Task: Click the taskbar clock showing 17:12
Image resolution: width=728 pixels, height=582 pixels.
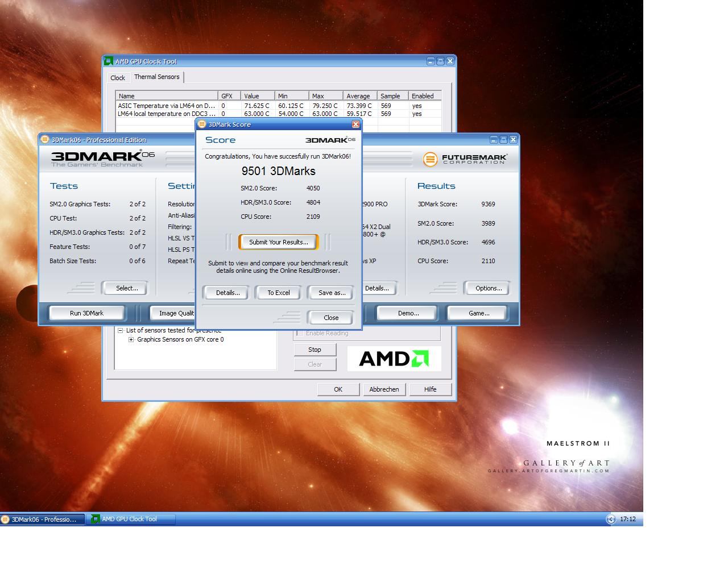Action: [628, 519]
